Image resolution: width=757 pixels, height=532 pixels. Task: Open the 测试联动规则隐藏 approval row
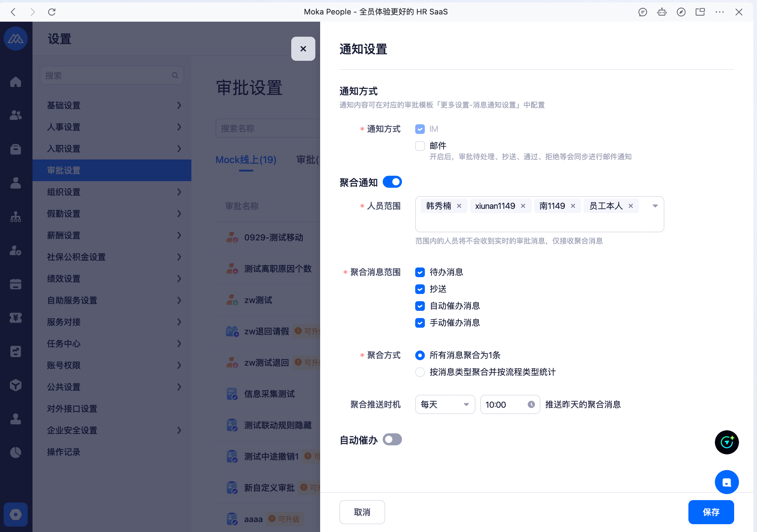coord(268,425)
